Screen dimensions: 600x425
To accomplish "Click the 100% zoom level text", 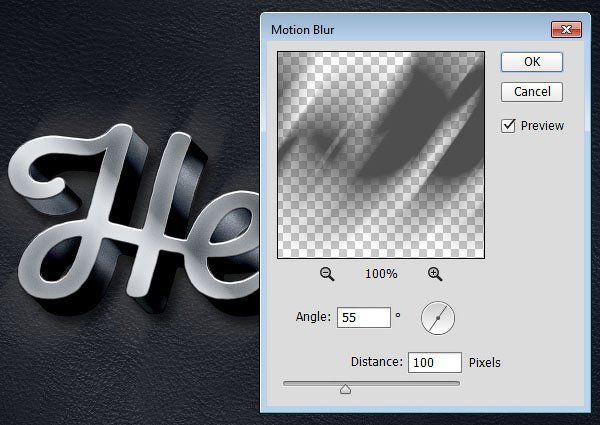I will click(381, 274).
